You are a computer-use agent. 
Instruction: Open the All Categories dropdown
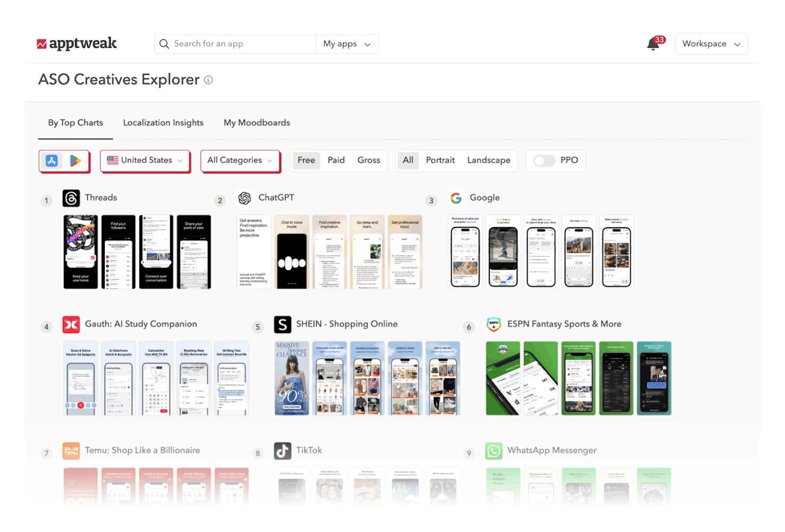pos(239,160)
